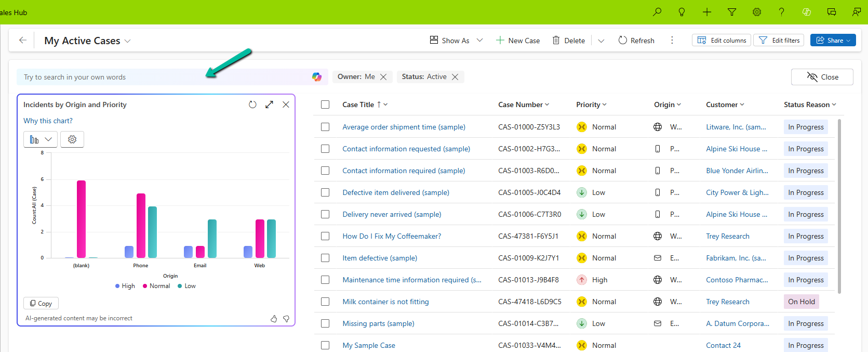Open the chart settings gear
Image resolution: width=868 pixels, height=352 pixels.
point(72,139)
